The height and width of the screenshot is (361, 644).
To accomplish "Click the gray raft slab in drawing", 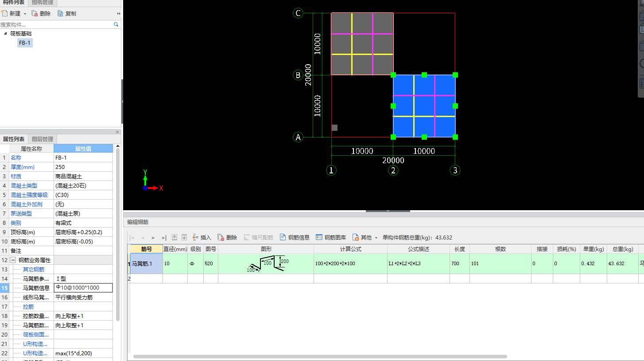I will pyautogui.click(x=362, y=44).
